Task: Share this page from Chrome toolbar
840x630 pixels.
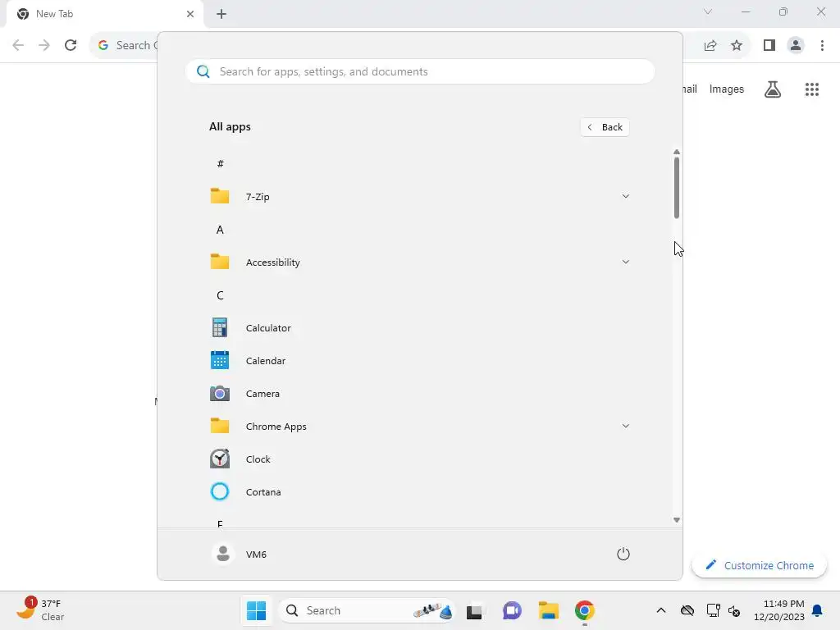Action: [710, 46]
